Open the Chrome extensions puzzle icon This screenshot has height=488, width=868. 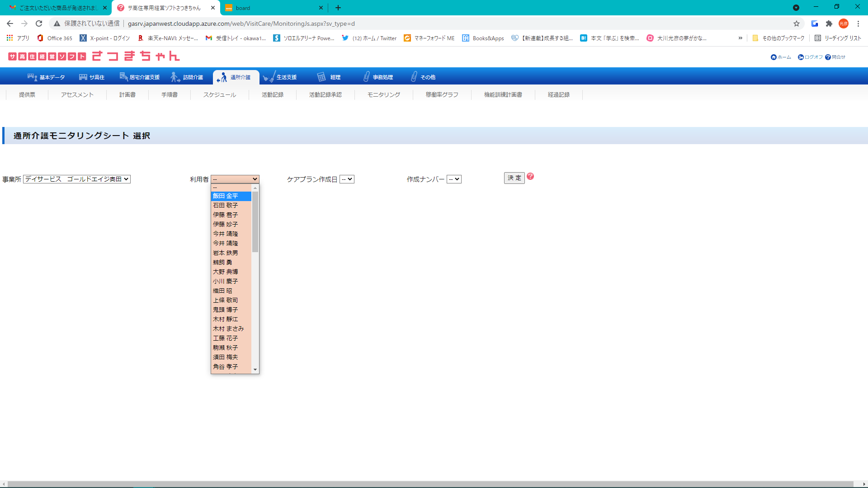(x=829, y=23)
